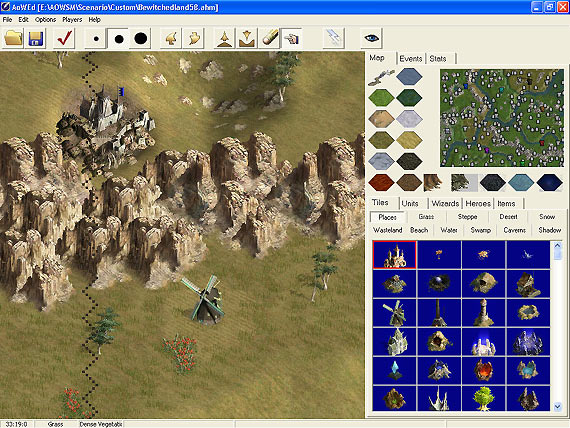Image resolution: width=570 pixels, height=428 pixels.
Task: Click tile palette scroll down arrow
Action: click(558, 407)
